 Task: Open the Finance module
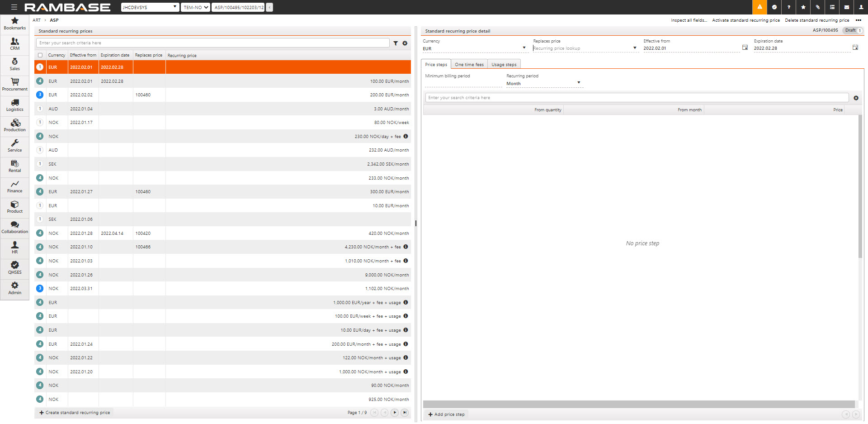[14, 186]
